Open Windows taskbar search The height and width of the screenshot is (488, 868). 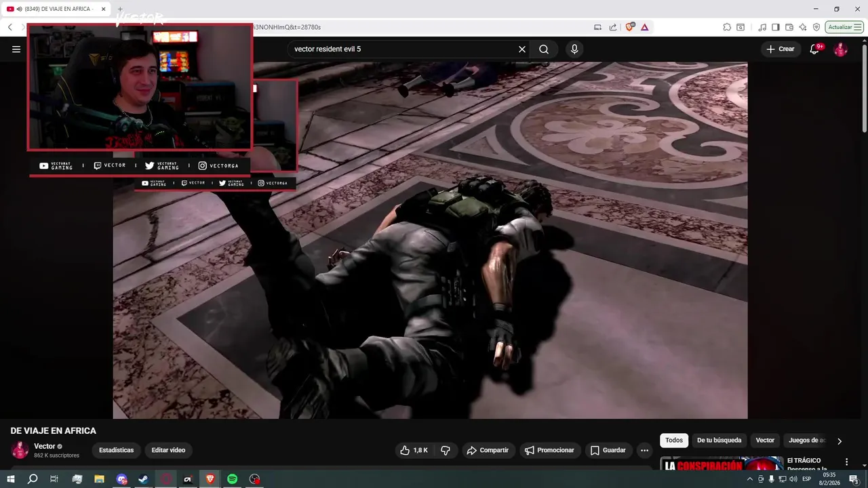pyautogui.click(x=33, y=479)
